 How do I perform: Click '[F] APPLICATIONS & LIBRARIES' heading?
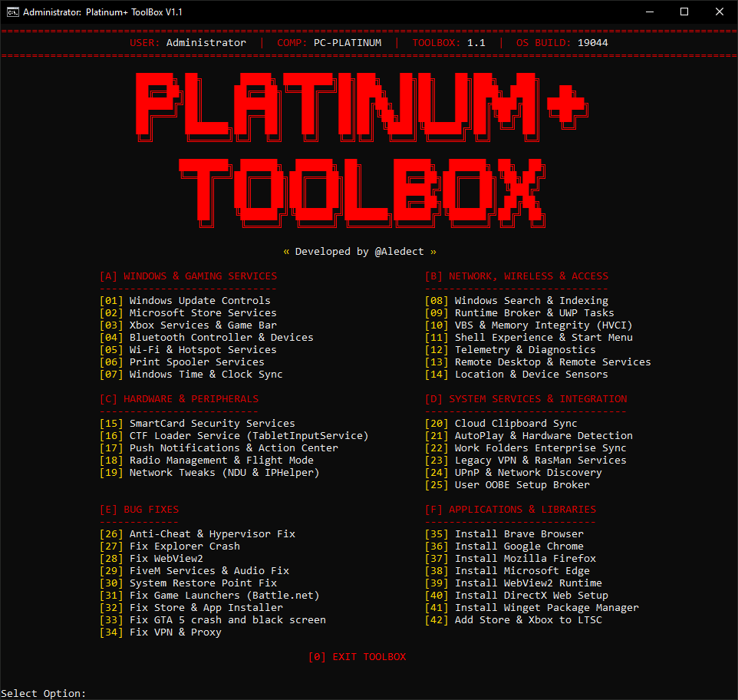(510, 510)
